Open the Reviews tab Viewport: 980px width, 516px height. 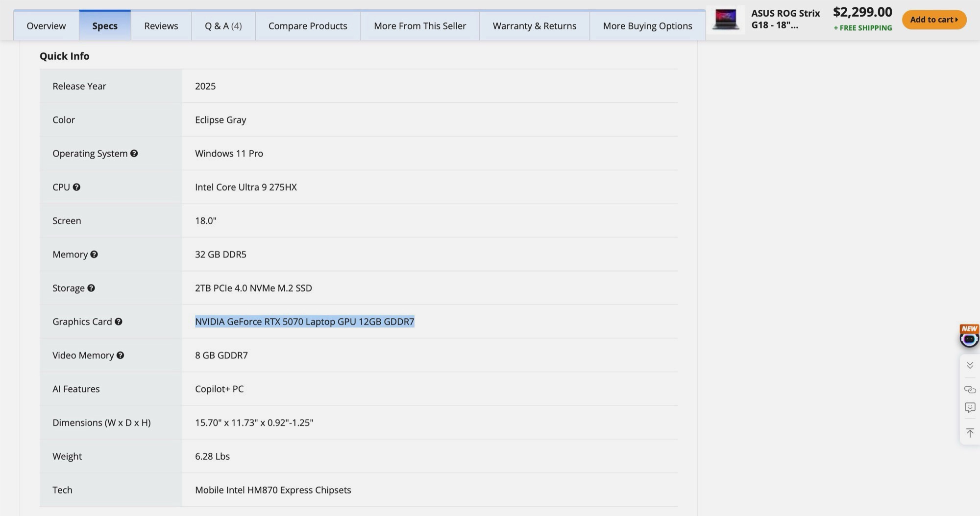[x=161, y=25]
